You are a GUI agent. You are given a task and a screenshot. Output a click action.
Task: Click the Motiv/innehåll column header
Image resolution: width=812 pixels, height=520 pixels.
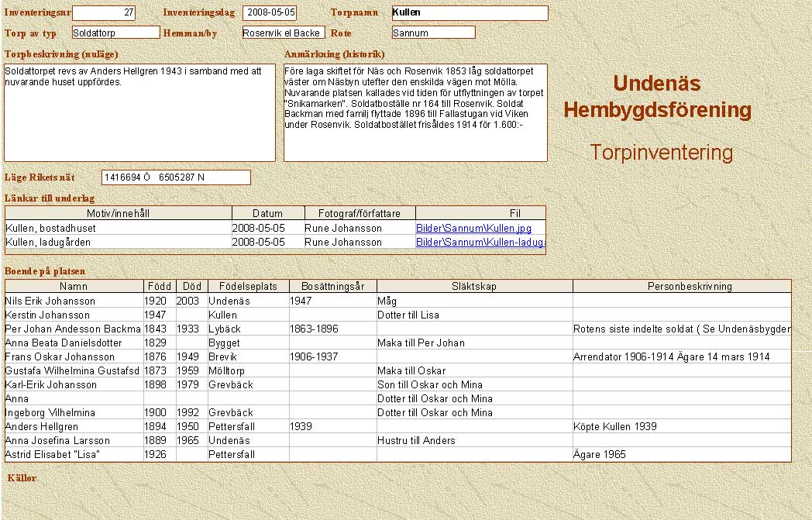[119, 213]
